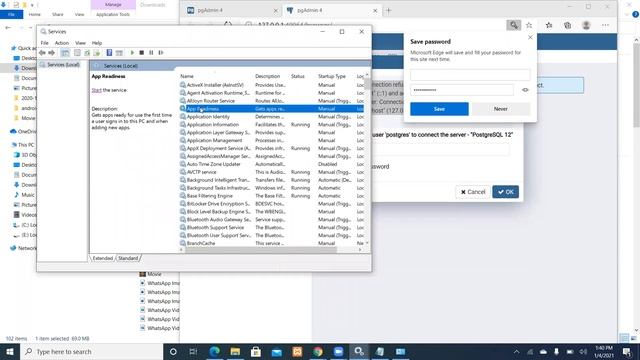Open Microsoft Edge from the taskbar
Screen dimensions: 640x360
point(215,351)
